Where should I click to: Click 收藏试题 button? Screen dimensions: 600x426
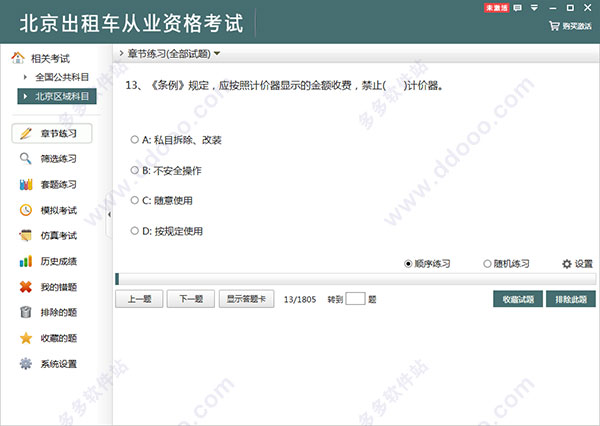(x=518, y=299)
